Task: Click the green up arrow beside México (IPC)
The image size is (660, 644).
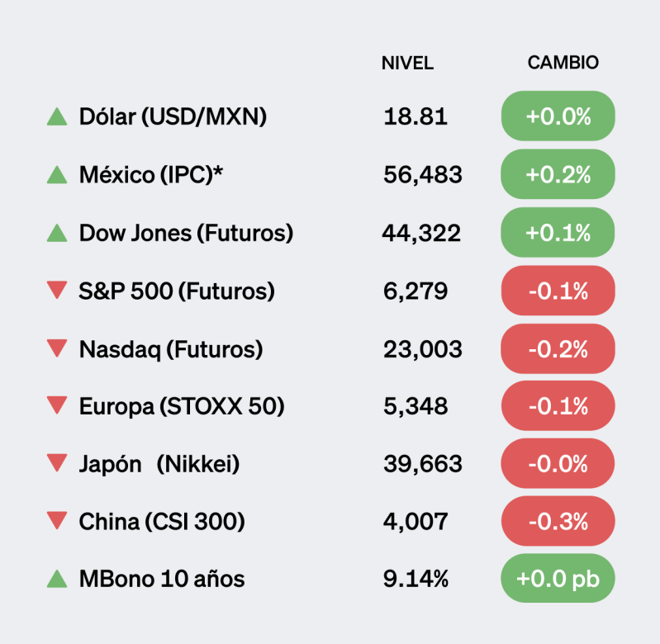Action: tap(57, 175)
